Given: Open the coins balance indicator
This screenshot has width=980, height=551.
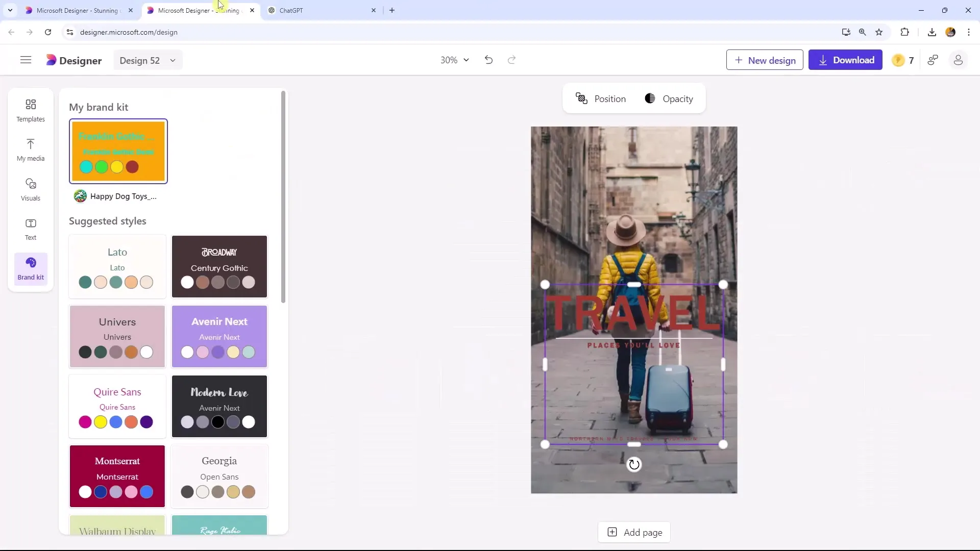Looking at the screenshot, I should coord(903,60).
